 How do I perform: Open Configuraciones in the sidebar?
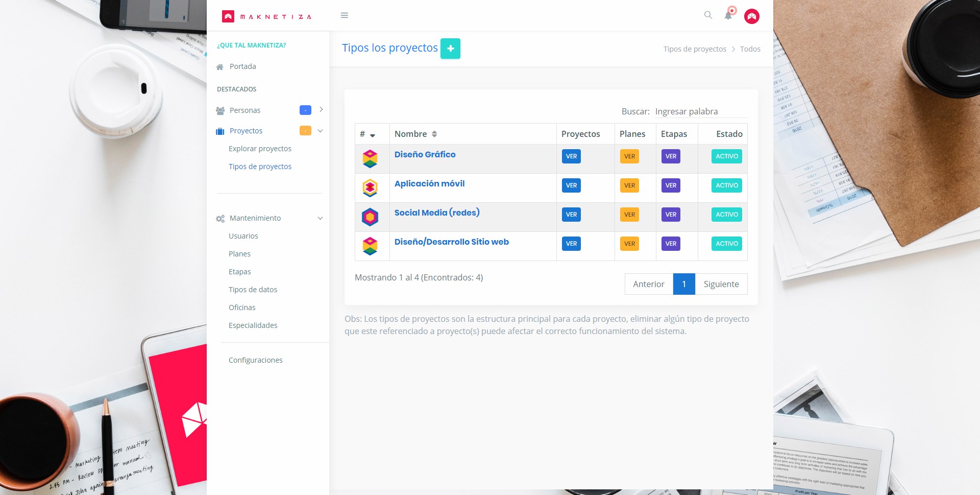(x=255, y=360)
